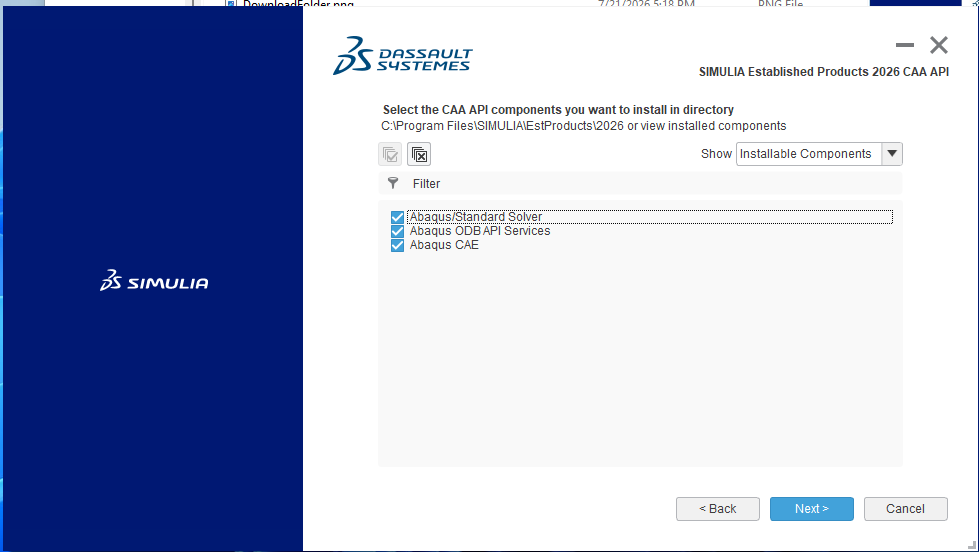Click the Dassault Systemes logo
This screenshot has width=979, height=552.
pos(403,56)
